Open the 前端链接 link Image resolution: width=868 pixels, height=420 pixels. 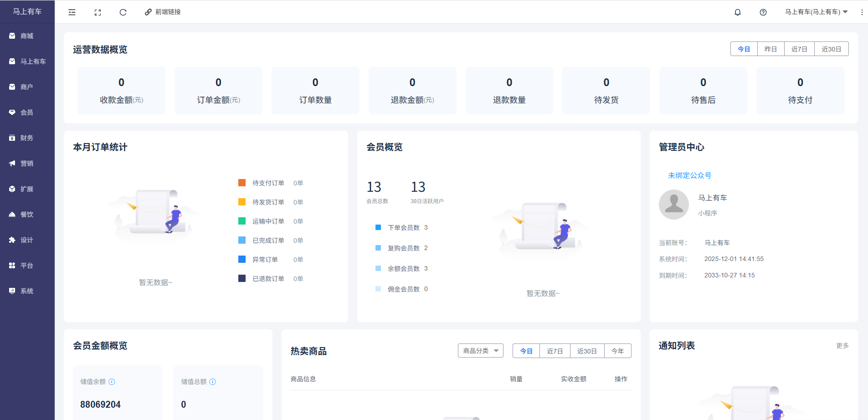click(x=163, y=12)
